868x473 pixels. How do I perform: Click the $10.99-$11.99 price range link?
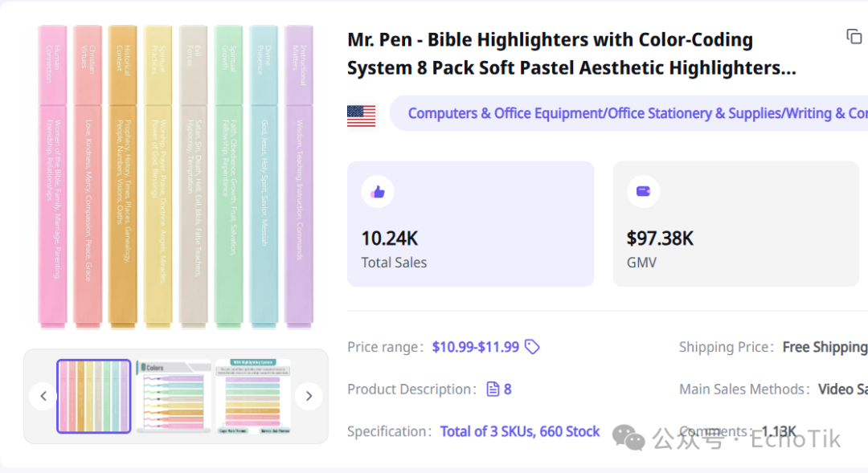476,347
